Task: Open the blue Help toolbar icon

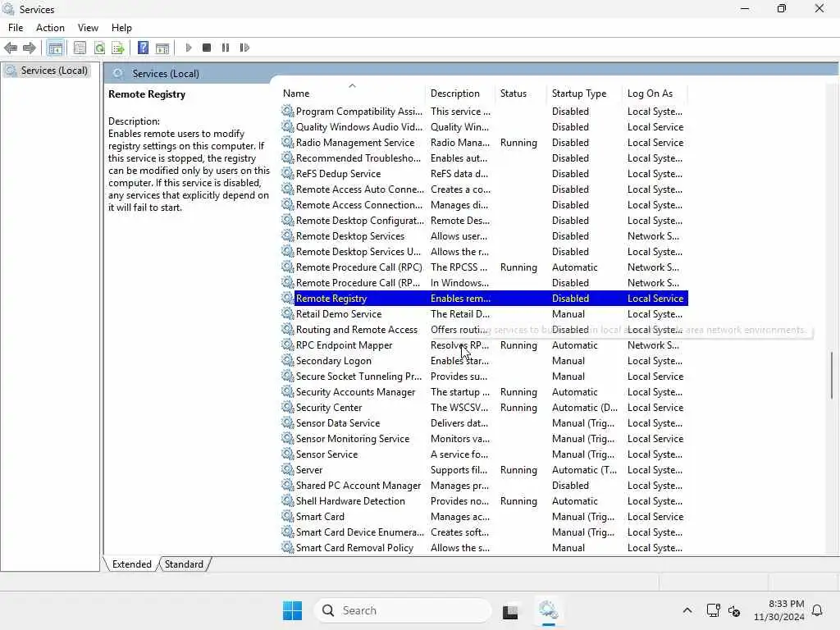Action: [143, 48]
